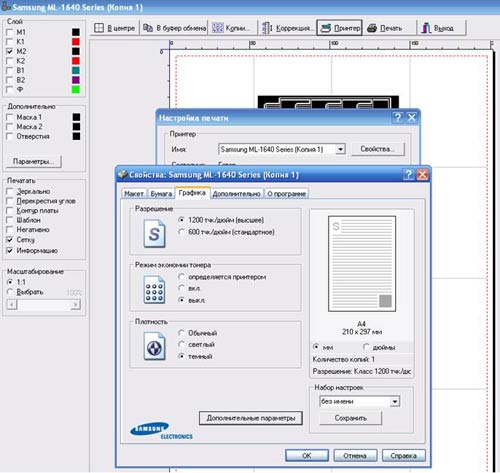Close the Свойства Samsung dialog
Viewport: 500px width, 473px height.
coord(423,174)
